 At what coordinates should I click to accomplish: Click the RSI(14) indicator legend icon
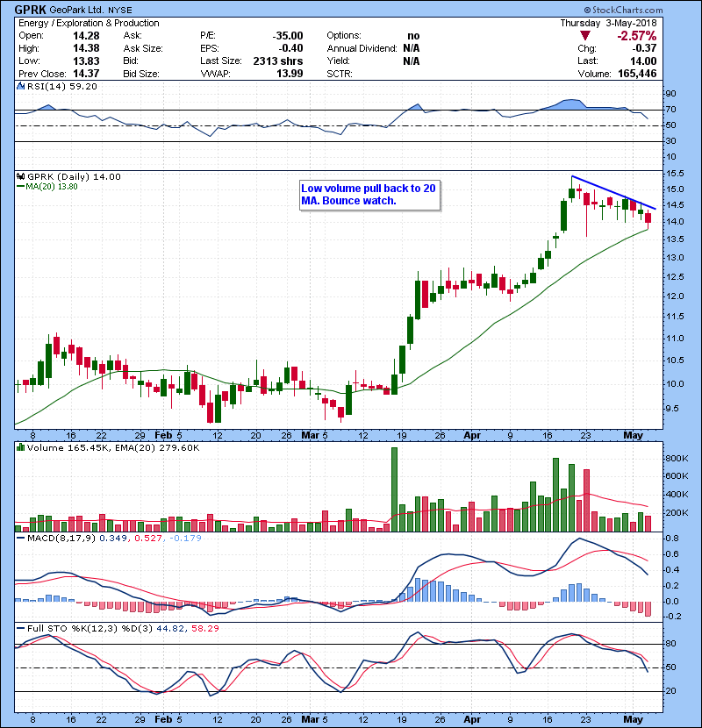point(20,86)
